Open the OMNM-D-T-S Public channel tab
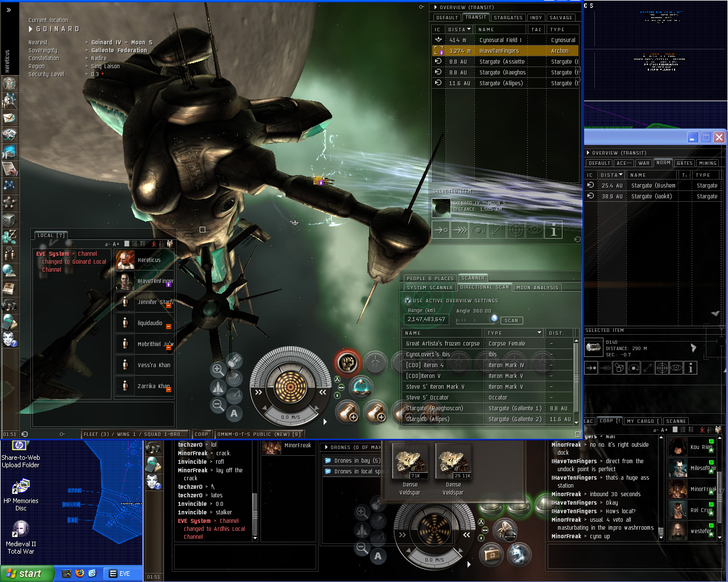The image size is (728, 582). (x=259, y=434)
